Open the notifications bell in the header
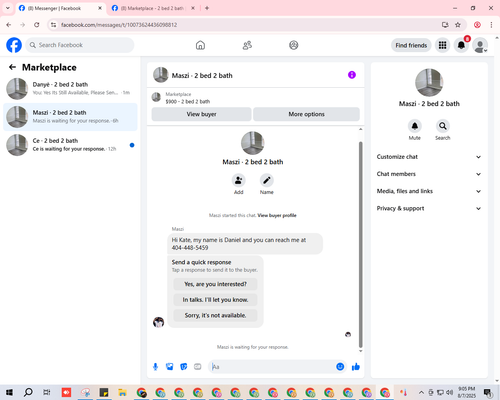500x400 pixels. (x=461, y=45)
